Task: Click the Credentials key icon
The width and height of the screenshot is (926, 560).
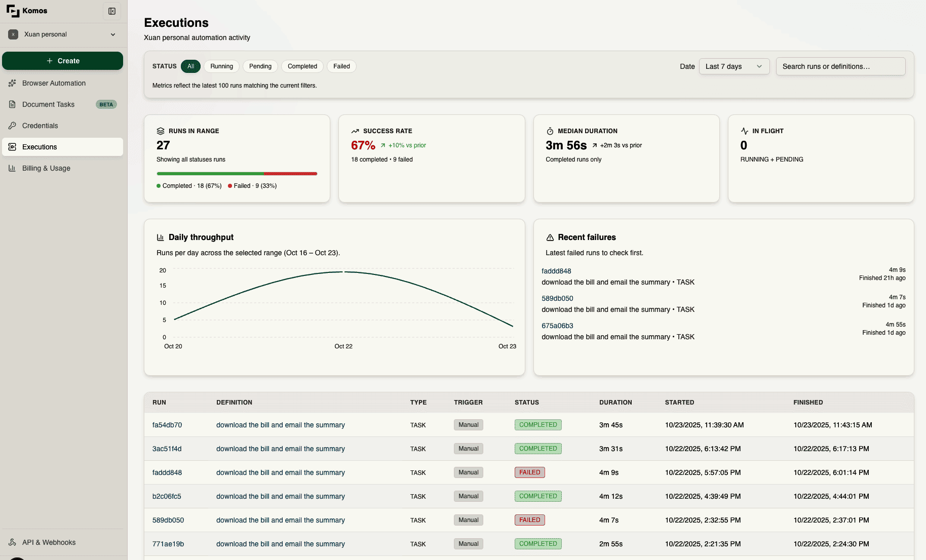Action: tap(12, 126)
